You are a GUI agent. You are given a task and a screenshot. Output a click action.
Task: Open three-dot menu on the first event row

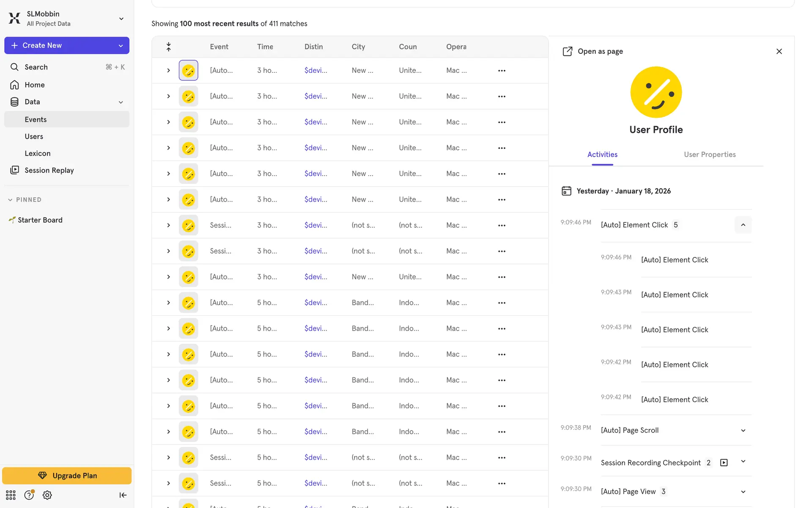coord(502,71)
